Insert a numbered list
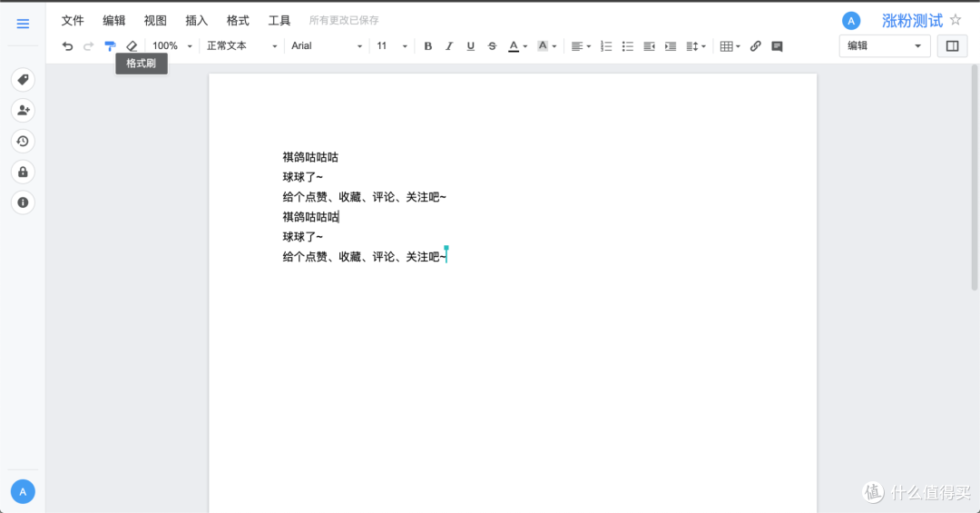The width and height of the screenshot is (980, 513). coord(606,46)
